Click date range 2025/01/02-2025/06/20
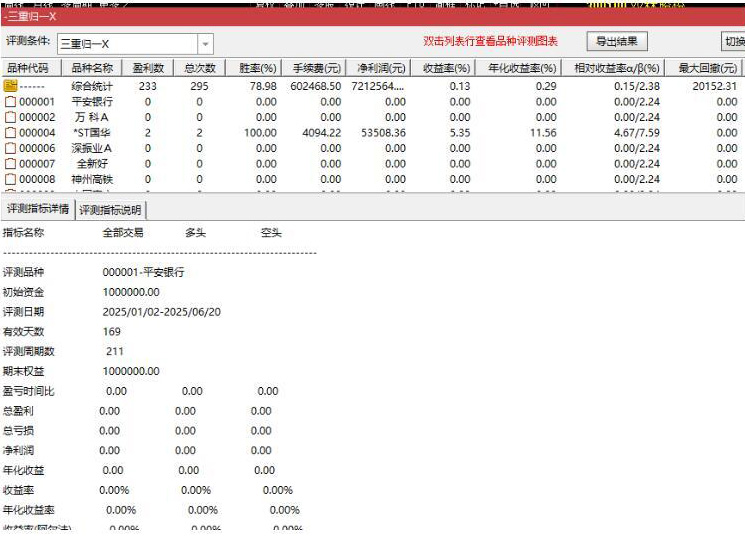Screen dimensions: 745x544 coord(162,312)
